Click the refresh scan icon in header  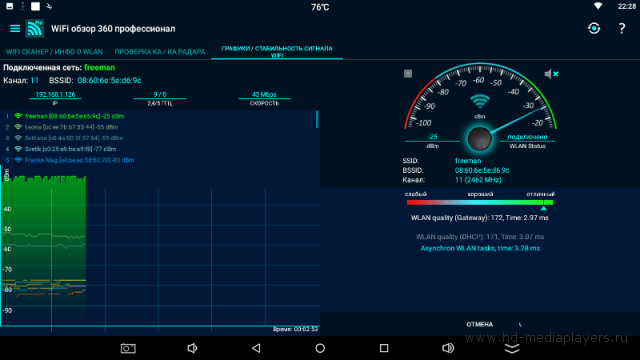coord(594,29)
